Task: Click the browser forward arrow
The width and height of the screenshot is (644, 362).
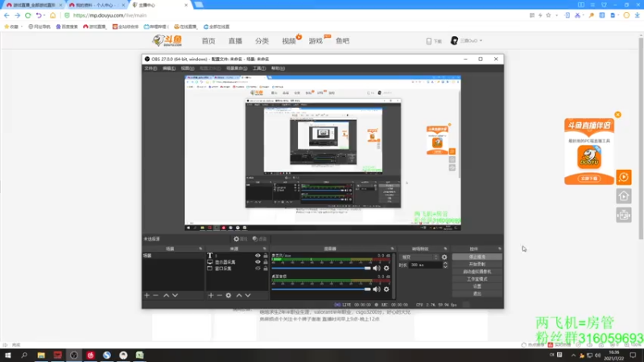Action: (17, 15)
